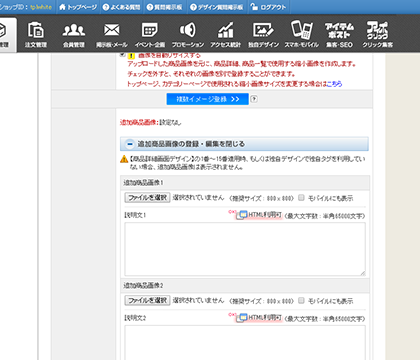Enable モバイルにも表示 for 追加商品画像2
Screen dimensions: 420x360
tap(301, 300)
